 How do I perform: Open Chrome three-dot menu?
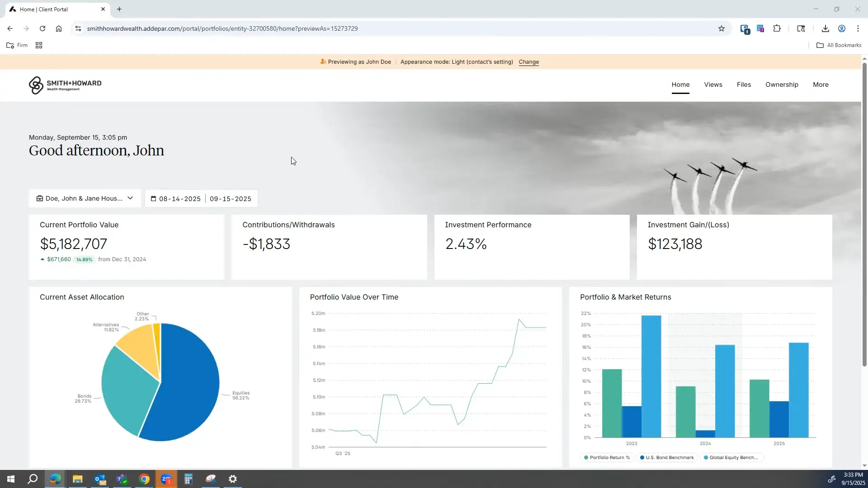pos(858,28)
